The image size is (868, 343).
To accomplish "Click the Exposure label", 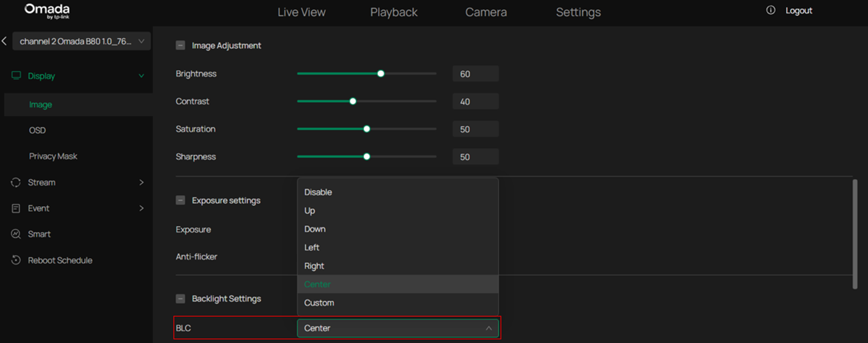I will 193,230.
